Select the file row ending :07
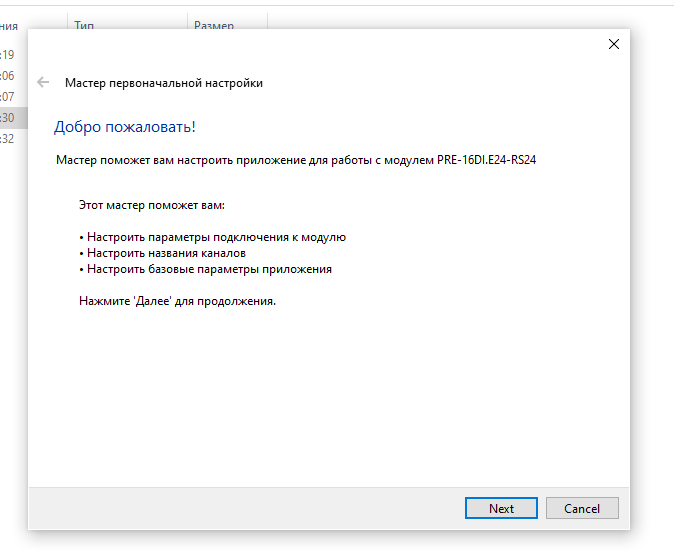 (10, 97)
